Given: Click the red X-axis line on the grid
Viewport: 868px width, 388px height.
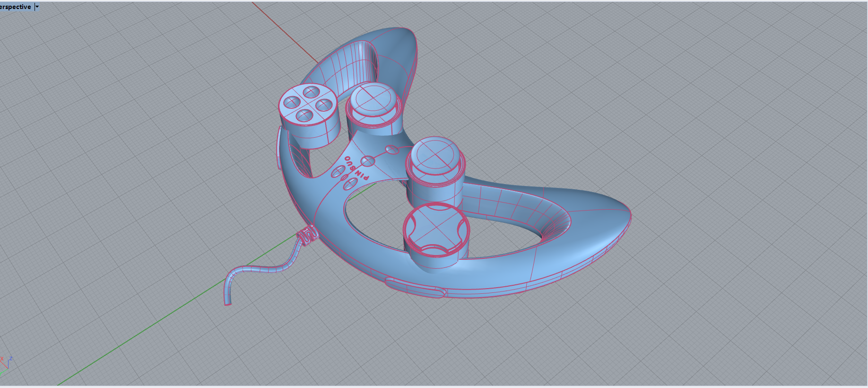Looking at the screenshot, I should [284, 32].
